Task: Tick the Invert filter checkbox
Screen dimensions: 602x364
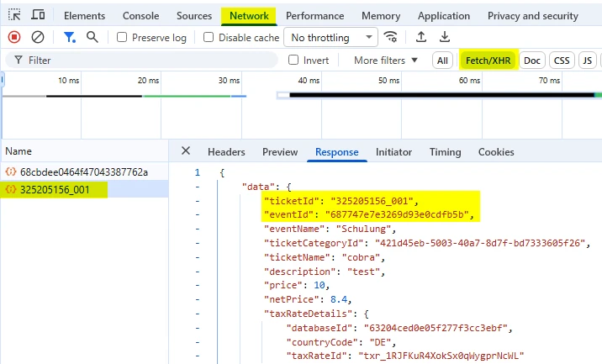Action: tap(293, 61)
